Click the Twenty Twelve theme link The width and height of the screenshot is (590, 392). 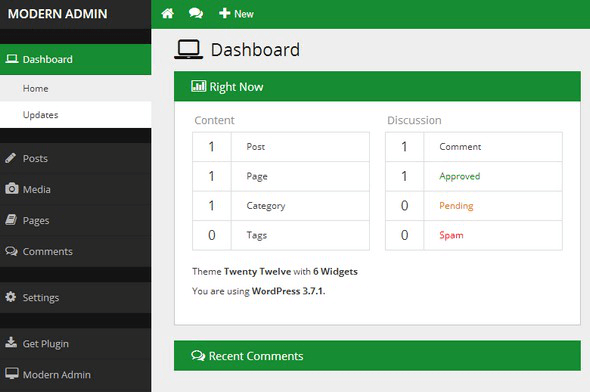click(257, 272)
